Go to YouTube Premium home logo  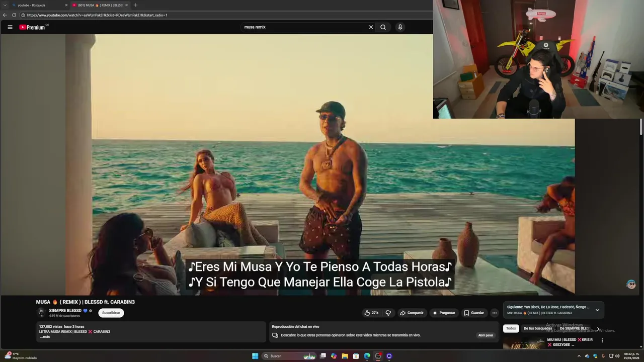click(33, 27)
